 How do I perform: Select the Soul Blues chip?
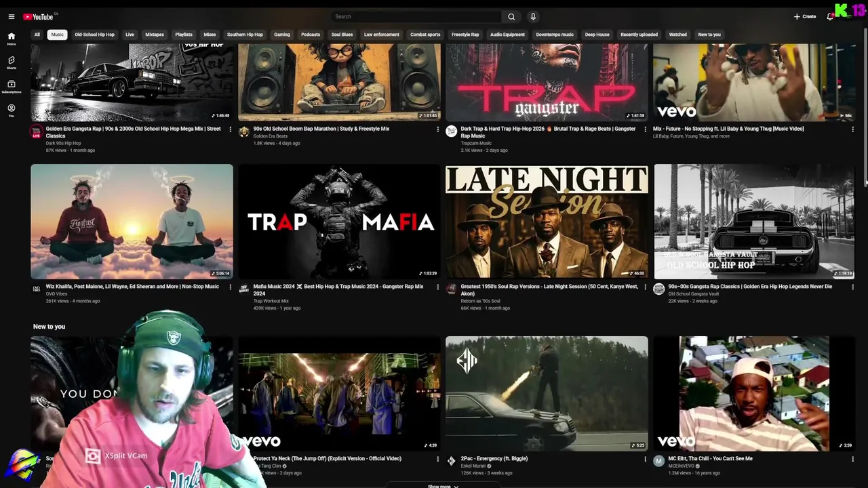[x=342, y=35]
